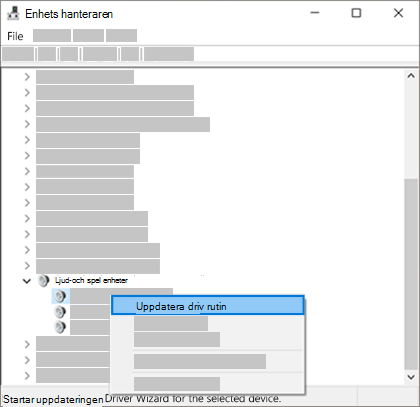Minimize the Enhets hanteraren window
Image resolution: width=420 pixels, height=407 pixels.
pos(315,13)
